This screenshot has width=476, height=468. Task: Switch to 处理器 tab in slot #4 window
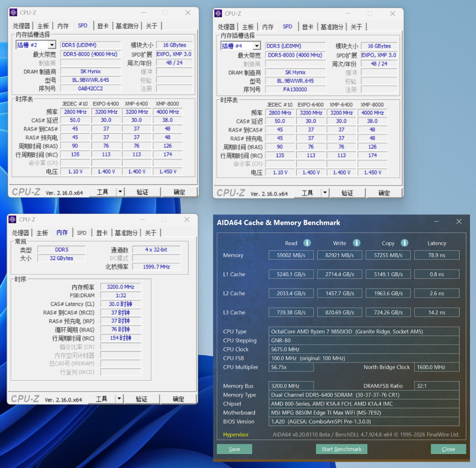click(x=226, y=27)
